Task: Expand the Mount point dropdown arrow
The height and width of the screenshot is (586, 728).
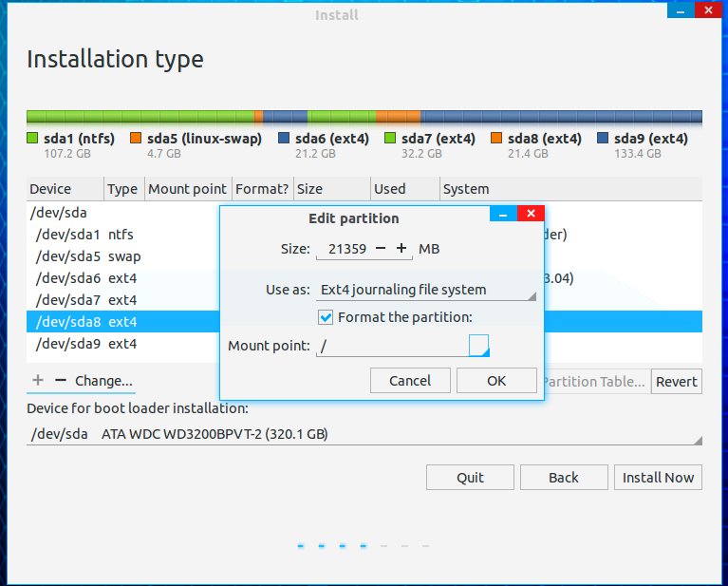Action: [479, 346]
